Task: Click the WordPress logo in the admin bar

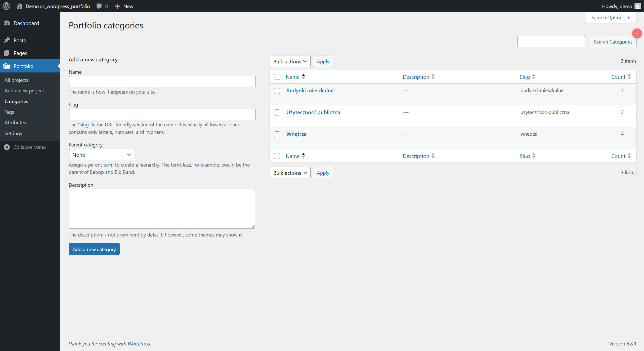Action: [x=6, y=6]
